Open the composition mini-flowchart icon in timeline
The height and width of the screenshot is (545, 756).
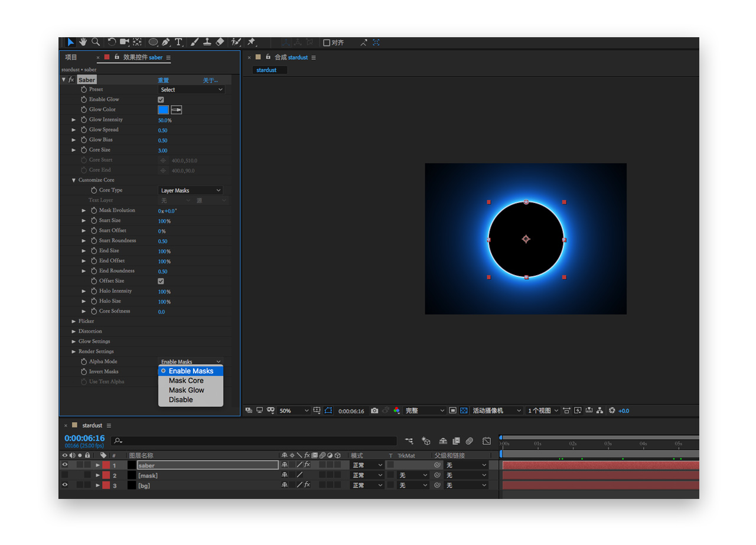pos(409,441)
